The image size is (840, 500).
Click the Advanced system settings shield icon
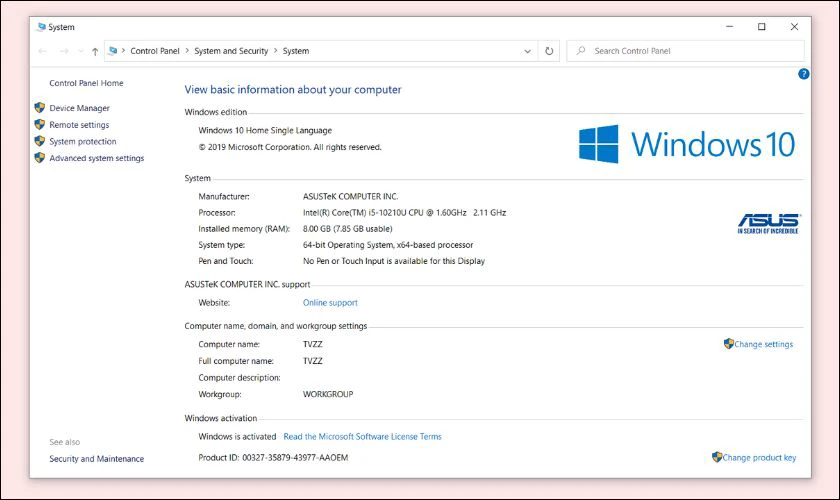pos(40,158)
